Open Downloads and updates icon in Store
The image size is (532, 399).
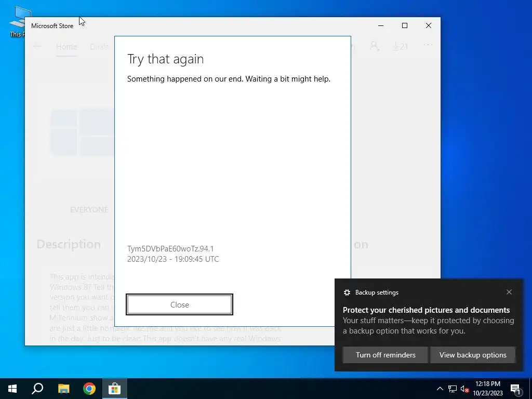(400, 46)
